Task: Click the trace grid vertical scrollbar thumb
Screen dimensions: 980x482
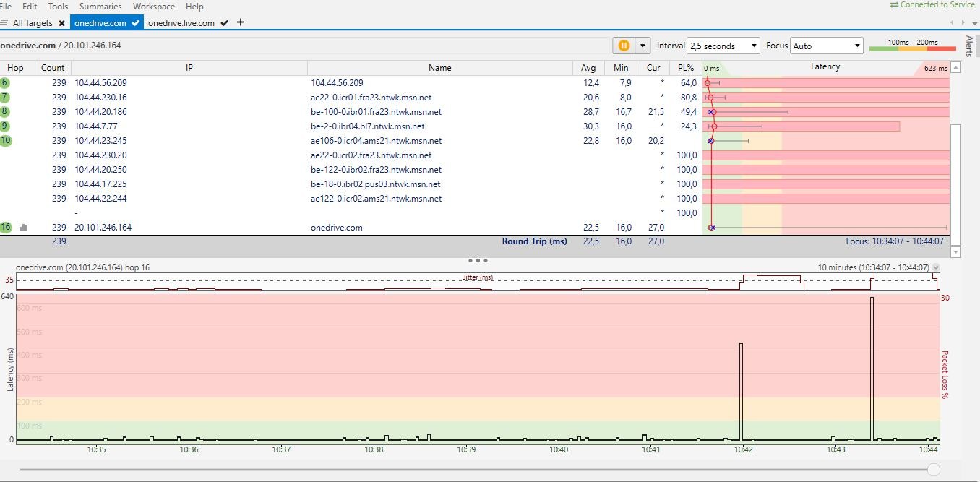Action: (956, 184)
